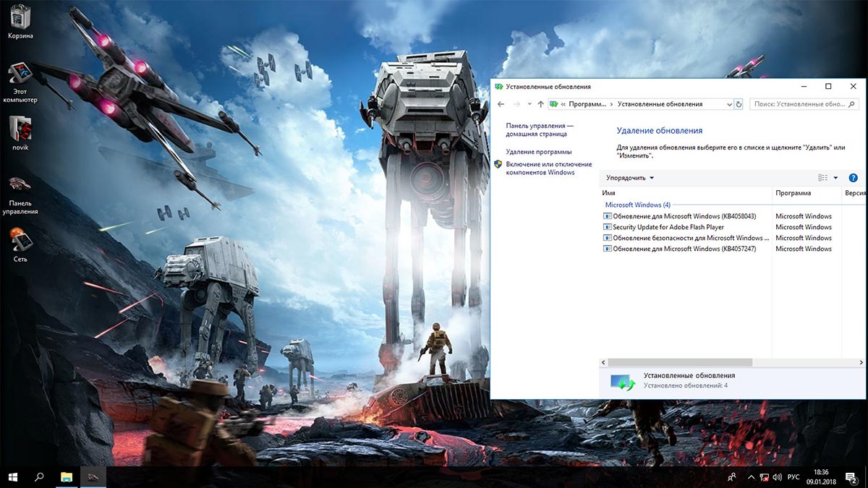Open Панель управления desktop shortcut
This screenshot has width=868, height=488.
(20, 194)
